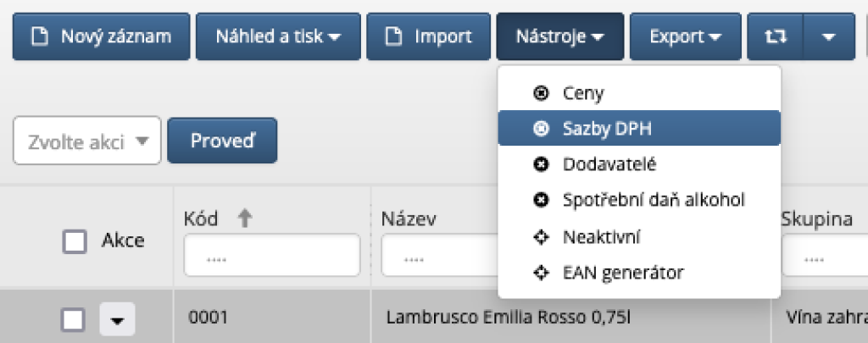Click the Název filter input field
Viewport: 868px width, 343px height.
pyautogui.click(x=438, y=256)
